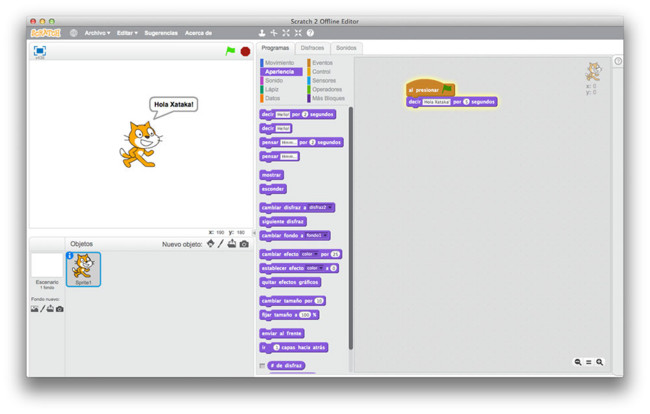Viewport: 650px width, 414px height.
Task: Open the disfraz2 dropdown in cambiar disfraz block
Action: tap(320, 207)
